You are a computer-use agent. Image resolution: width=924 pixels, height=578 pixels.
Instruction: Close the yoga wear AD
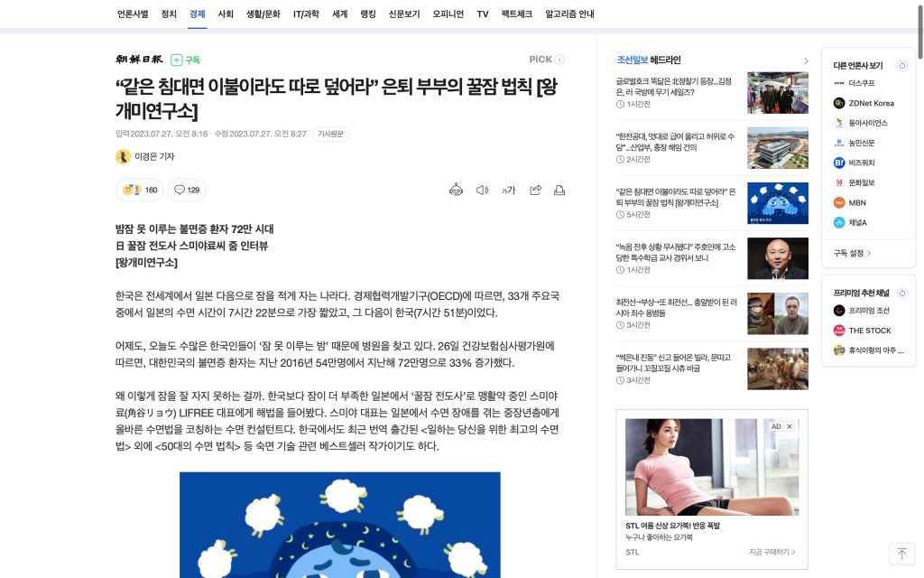(790, 426)
